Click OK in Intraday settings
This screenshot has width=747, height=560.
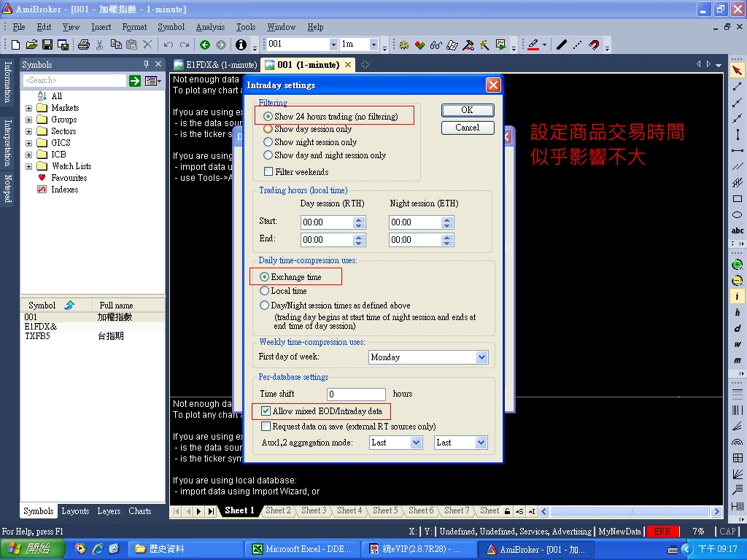click(x=468, y=110)
